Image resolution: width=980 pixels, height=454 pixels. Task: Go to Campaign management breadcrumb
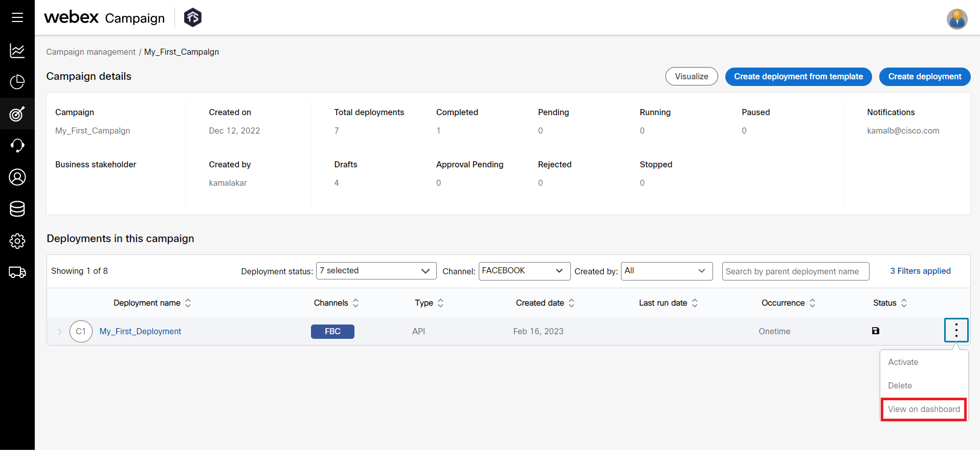(91, 52)
